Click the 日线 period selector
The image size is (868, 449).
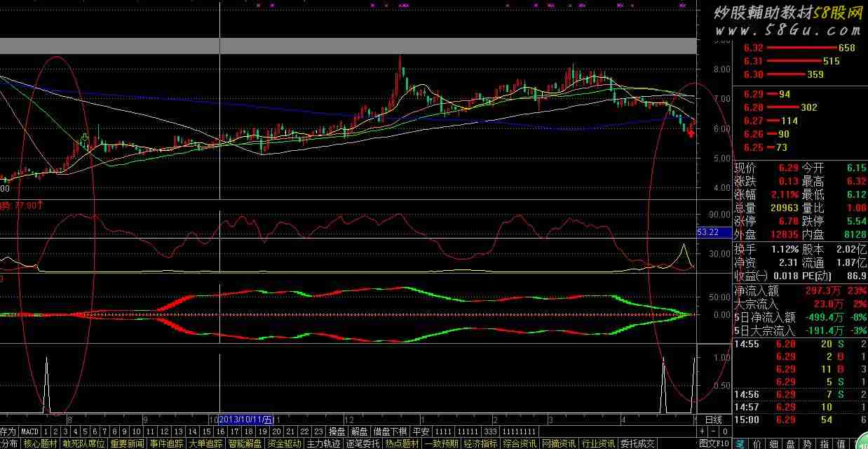tap(713, 419)
